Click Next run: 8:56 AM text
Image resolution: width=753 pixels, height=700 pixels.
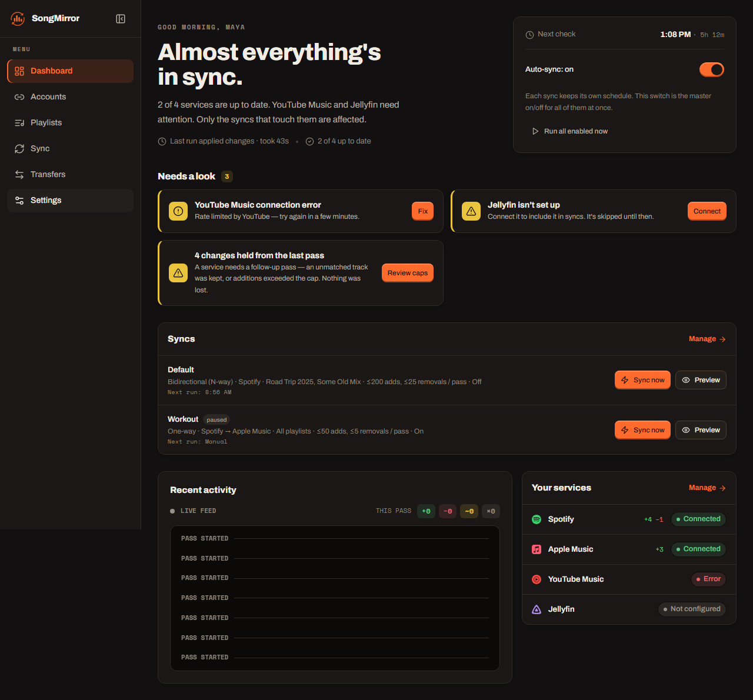point(199,392)
